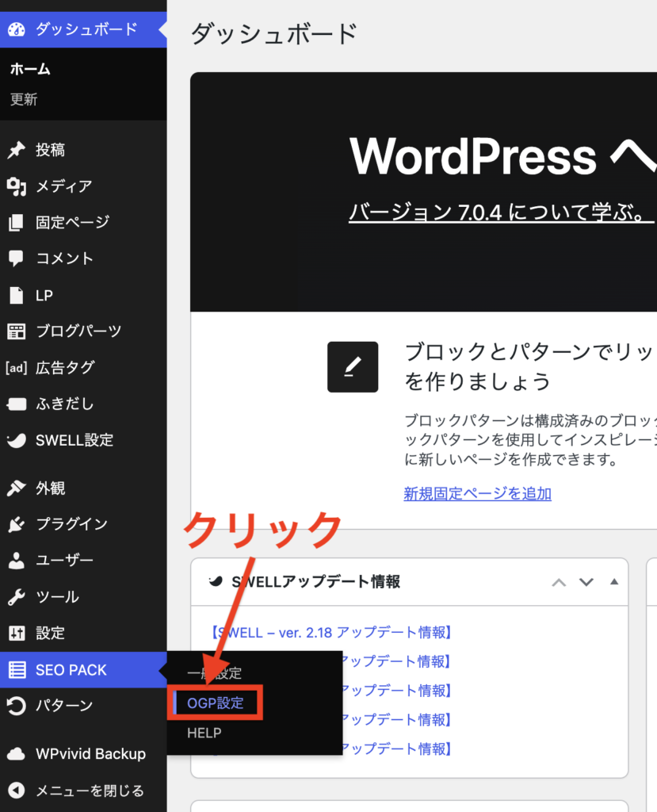
Task: Open the WPvivid Backup menu
Action: coord(83,754)
